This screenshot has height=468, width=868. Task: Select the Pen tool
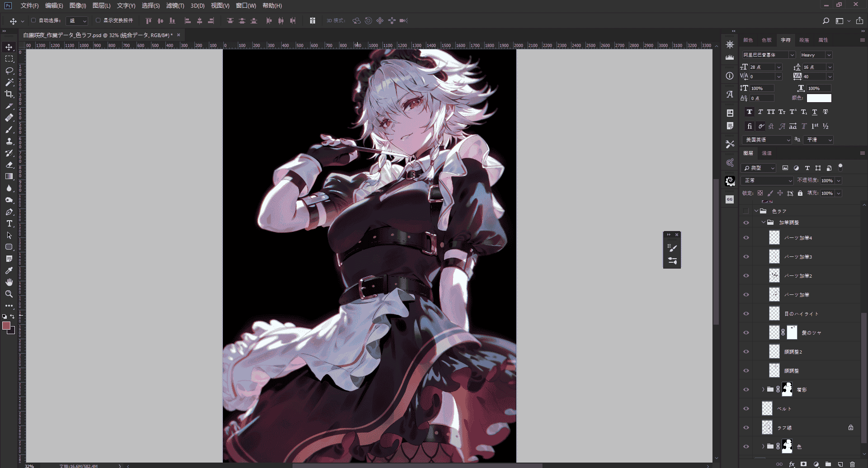click(x=9, y=212)
